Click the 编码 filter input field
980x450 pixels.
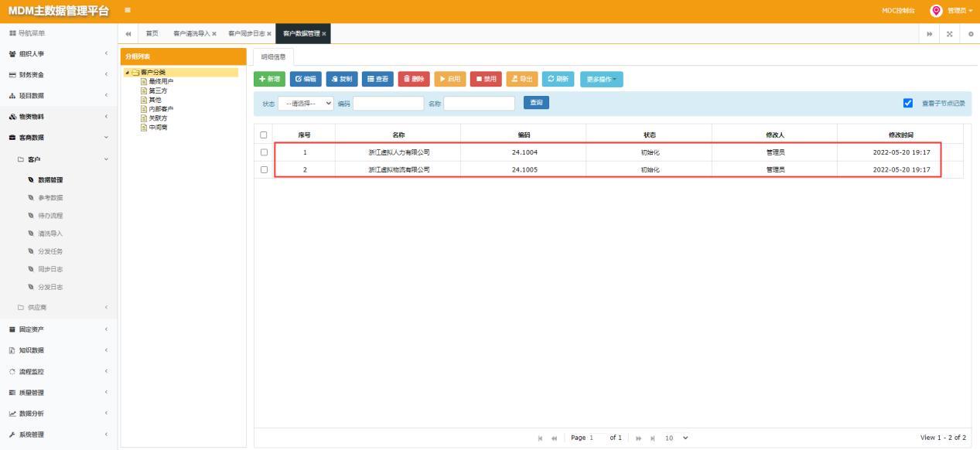click(x=388, y=103)
